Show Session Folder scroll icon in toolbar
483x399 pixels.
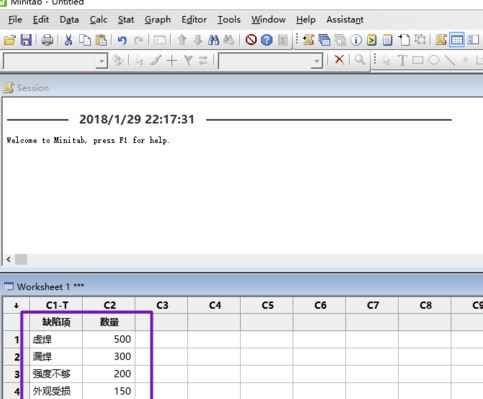coord(308,40)
